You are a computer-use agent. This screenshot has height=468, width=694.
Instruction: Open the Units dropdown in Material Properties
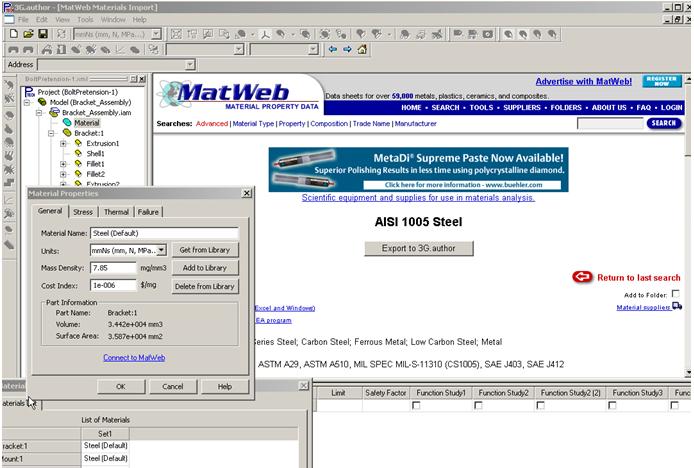[x=162, y=250]
